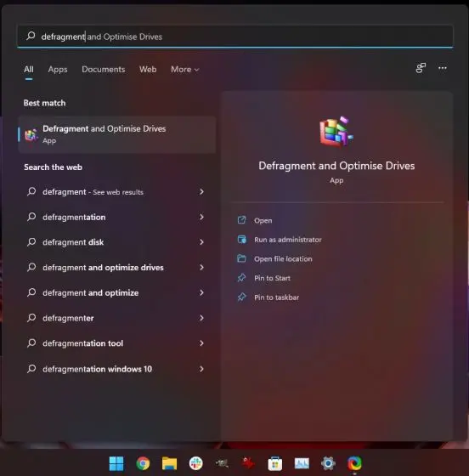469x476 pixels.
Task: Click the Pin to Start pin icon
Action: 241,278
